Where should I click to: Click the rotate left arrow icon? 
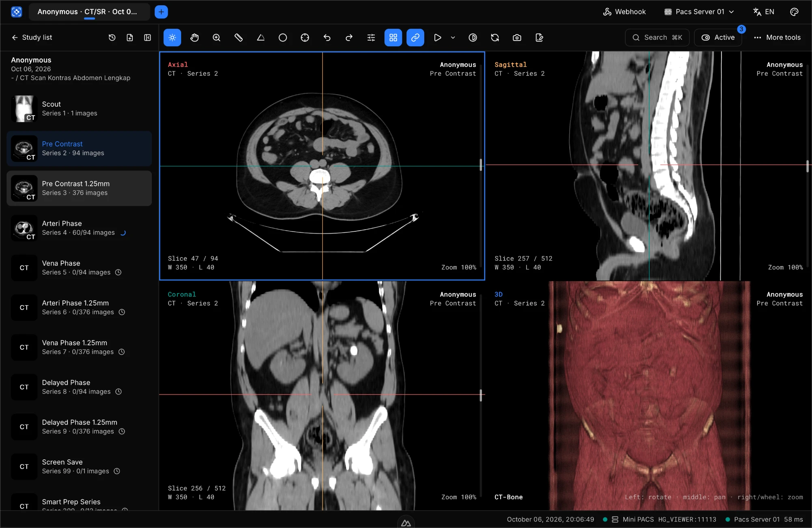coord(327,37)
